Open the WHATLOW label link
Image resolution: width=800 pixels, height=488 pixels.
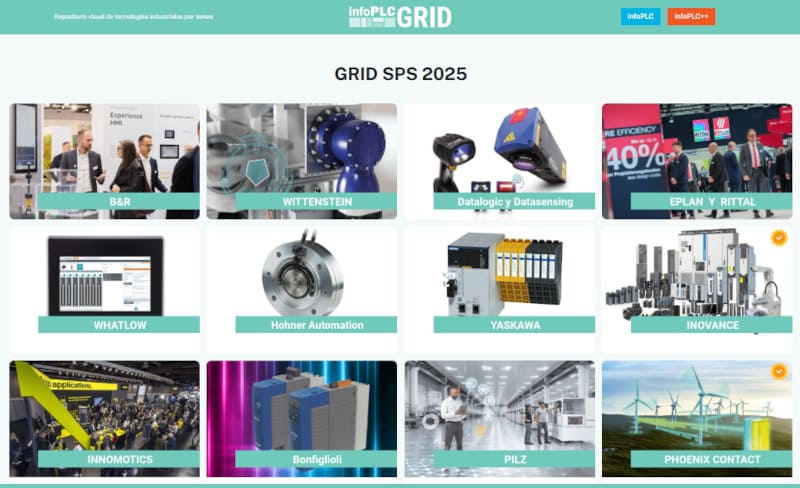point(119,325)
